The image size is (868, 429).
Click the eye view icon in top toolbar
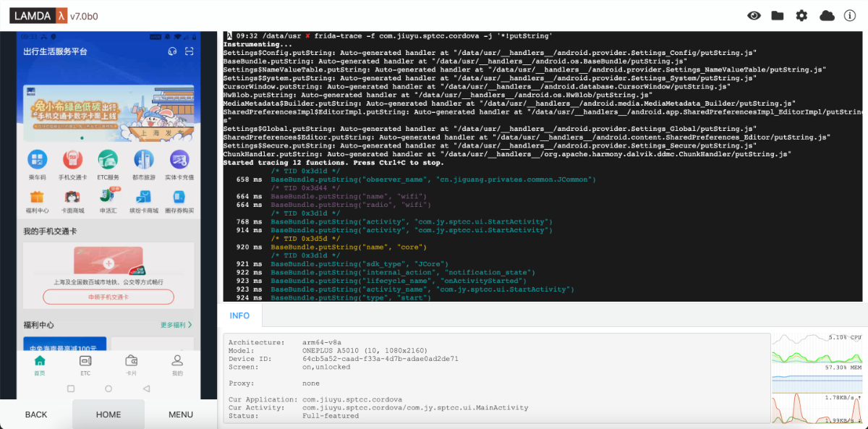point(754,15)
